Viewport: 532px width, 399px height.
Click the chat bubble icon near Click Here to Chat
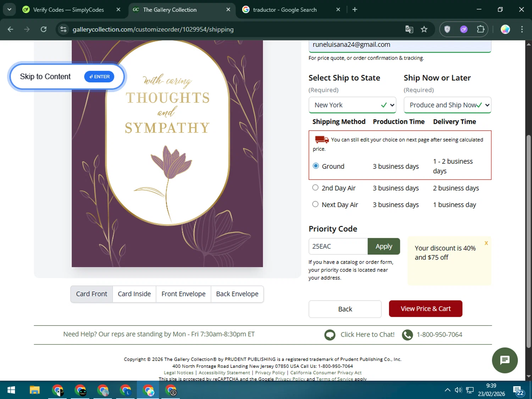click(x=330, y=335)
